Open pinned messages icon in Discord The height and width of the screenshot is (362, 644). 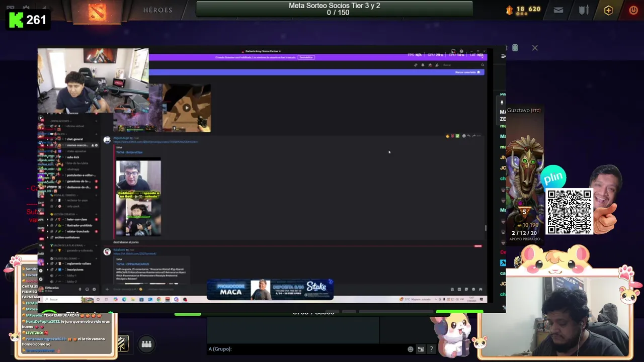click(x=430, y=65)
